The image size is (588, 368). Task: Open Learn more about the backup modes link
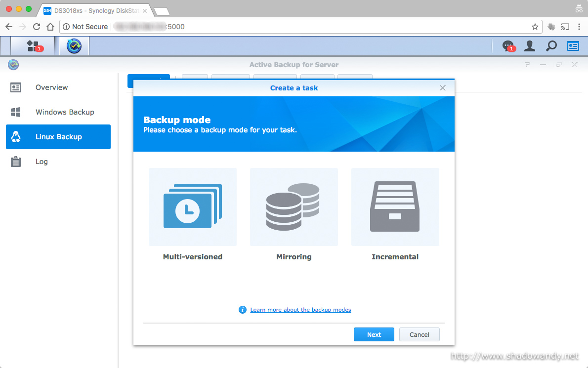(x=301, y=310)
